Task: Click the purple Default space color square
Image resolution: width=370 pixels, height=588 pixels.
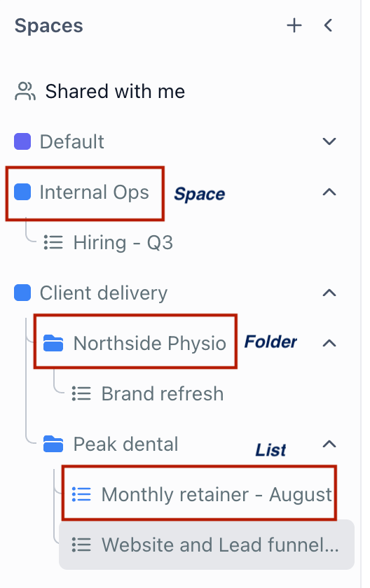Action: [x=22, y=141]
